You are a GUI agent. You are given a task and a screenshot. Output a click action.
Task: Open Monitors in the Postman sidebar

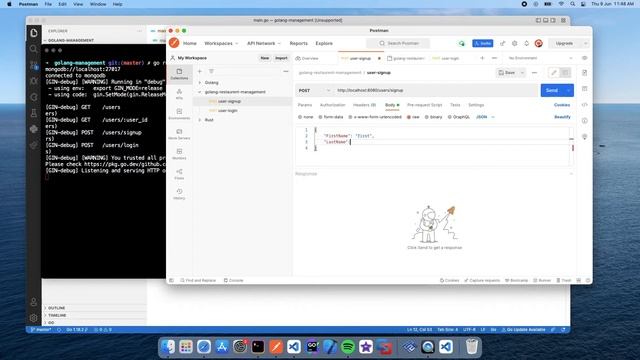(179, 154)
